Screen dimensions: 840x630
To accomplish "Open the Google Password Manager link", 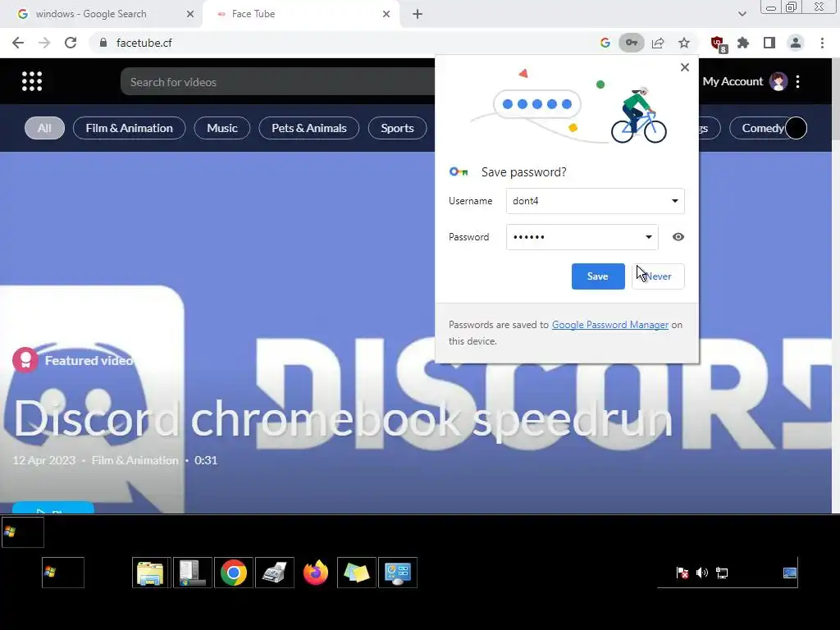I will click(x=610, y=325).
